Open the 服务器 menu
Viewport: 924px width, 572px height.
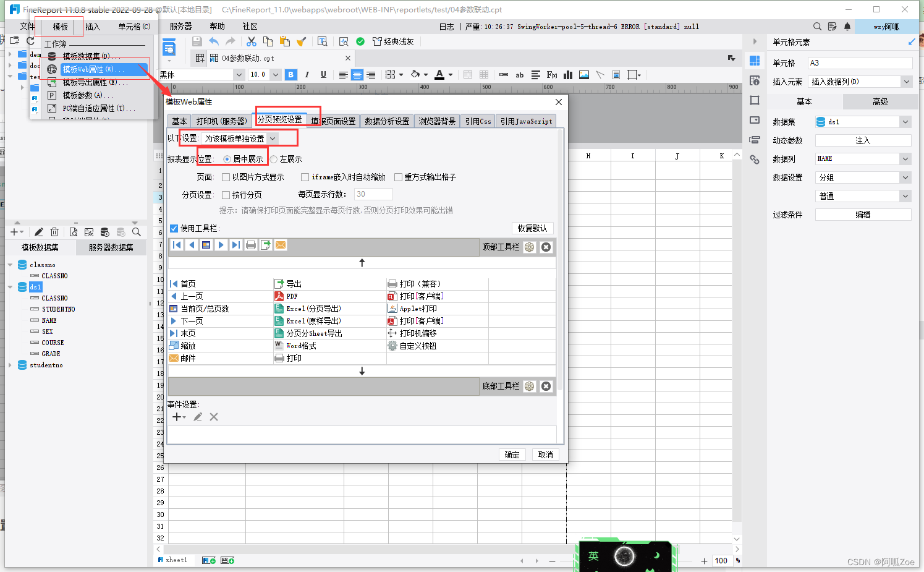(180, 26)
